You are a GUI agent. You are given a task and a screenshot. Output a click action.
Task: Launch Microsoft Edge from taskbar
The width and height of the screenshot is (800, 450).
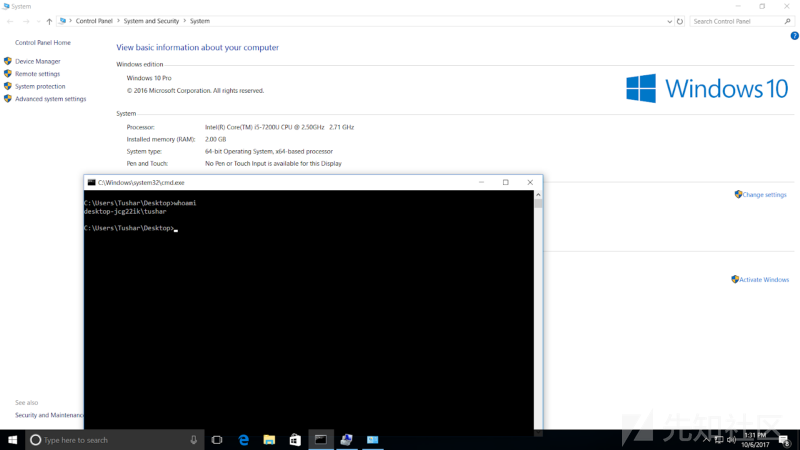point(243,440)
